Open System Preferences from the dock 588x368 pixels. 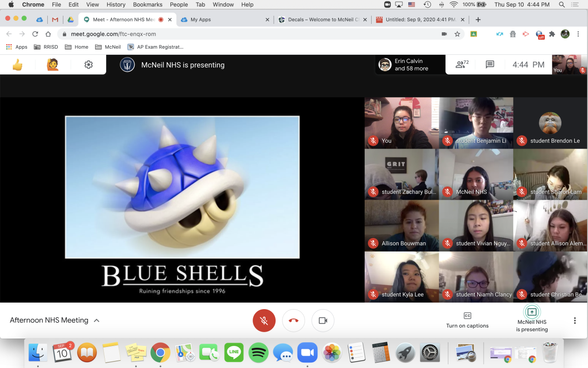(x=430, y=353)
